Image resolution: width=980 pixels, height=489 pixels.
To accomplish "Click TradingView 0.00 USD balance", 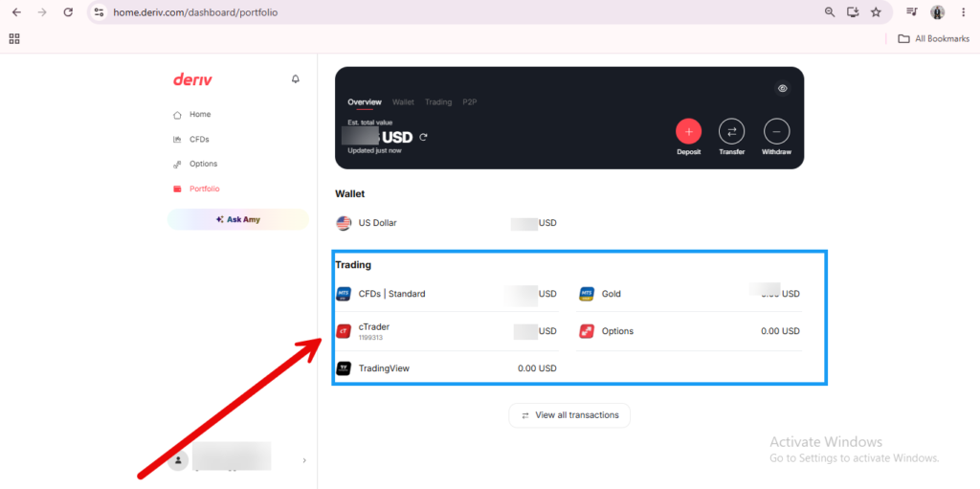I will (537, 368).
